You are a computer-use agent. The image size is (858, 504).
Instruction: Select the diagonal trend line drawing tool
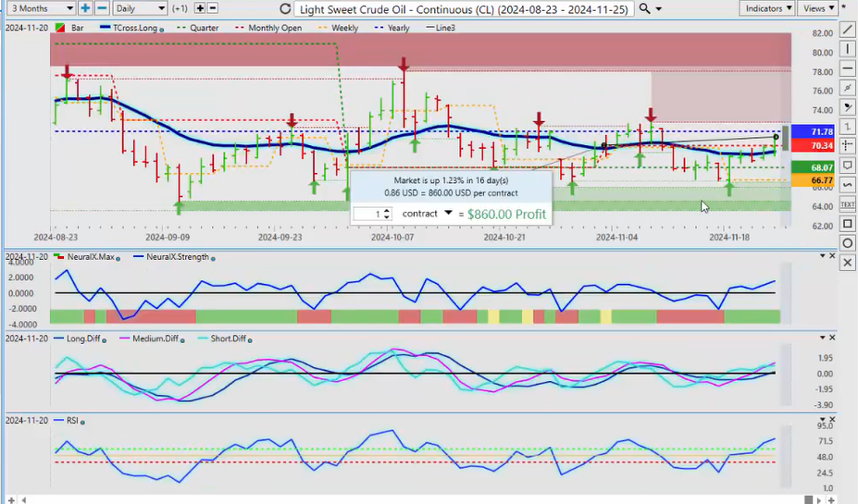tap(848, 30)
